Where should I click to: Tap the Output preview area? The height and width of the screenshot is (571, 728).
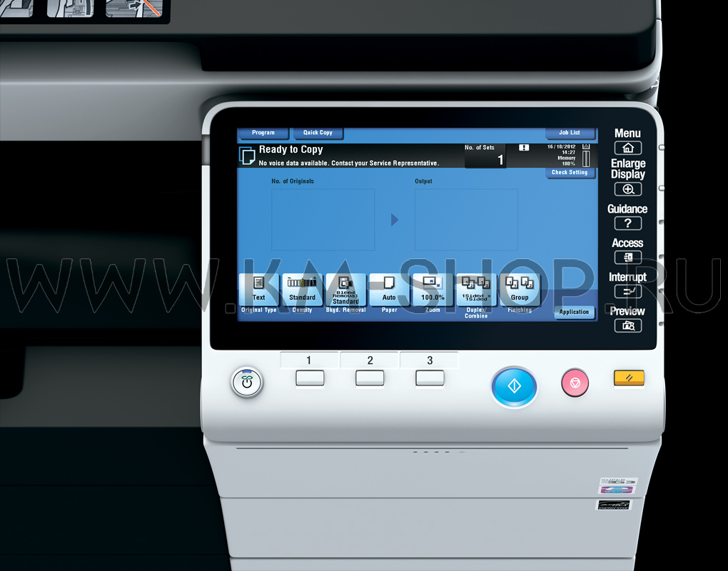pos(466,220)
